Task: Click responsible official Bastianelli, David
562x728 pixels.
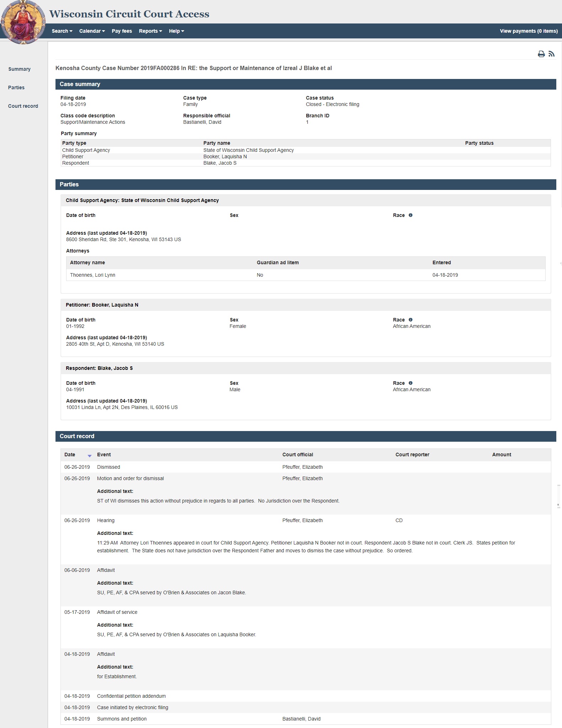Action: click(202, 122)
